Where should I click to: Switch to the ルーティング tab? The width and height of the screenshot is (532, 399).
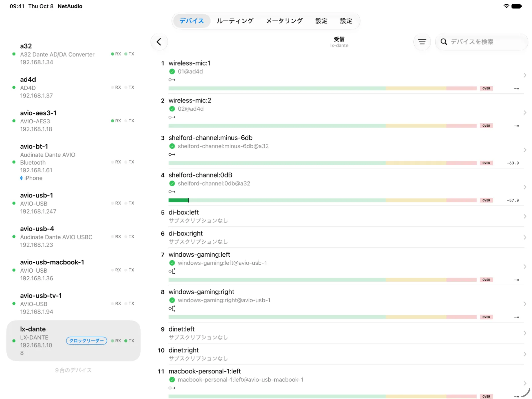point(235,21)
